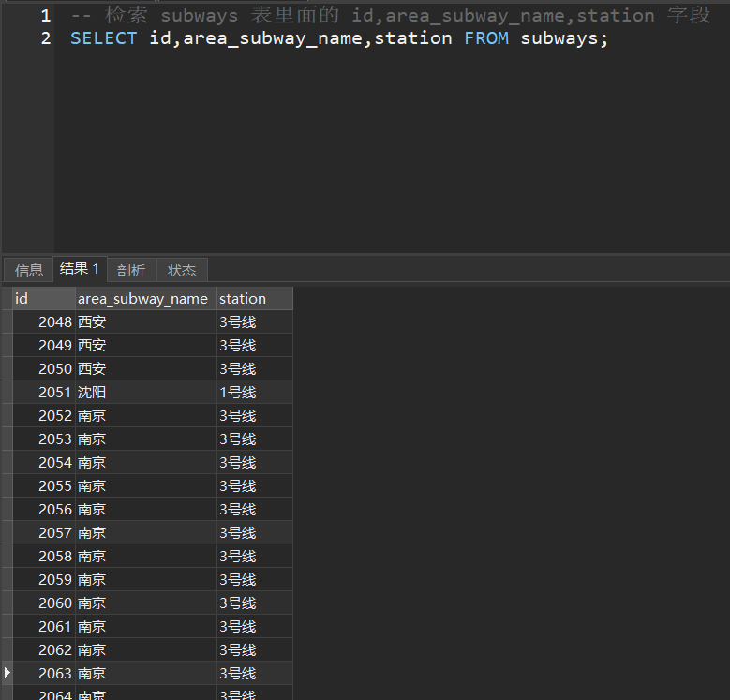Select the 3号线 cell in row 2063
730x700 pixels.
(x=255, y=673)
